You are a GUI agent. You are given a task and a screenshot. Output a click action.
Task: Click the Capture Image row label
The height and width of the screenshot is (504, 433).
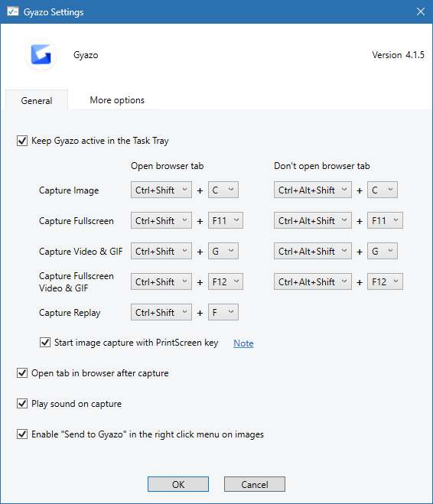click(69, 190)
